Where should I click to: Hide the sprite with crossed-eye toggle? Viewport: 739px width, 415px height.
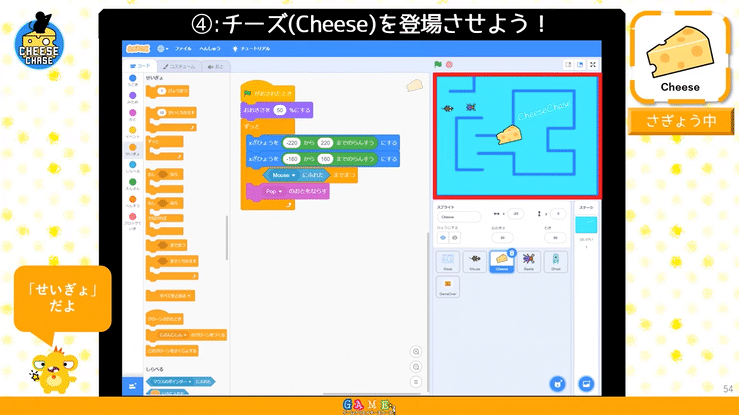pos(454,238)
